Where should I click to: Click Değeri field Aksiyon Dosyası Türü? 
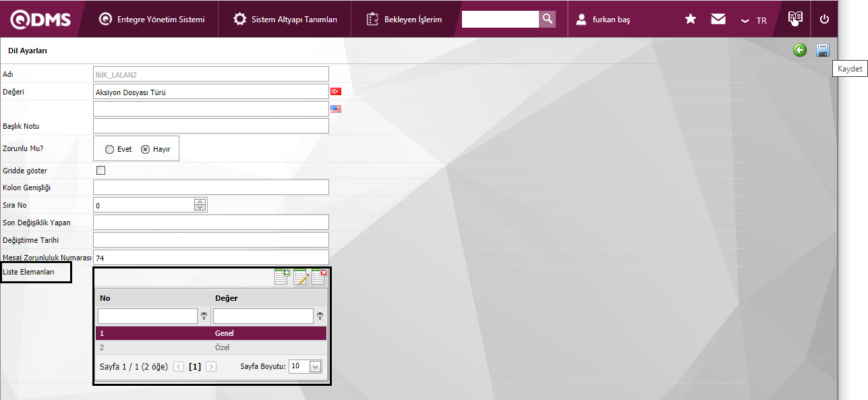click(x=211, y=92)
